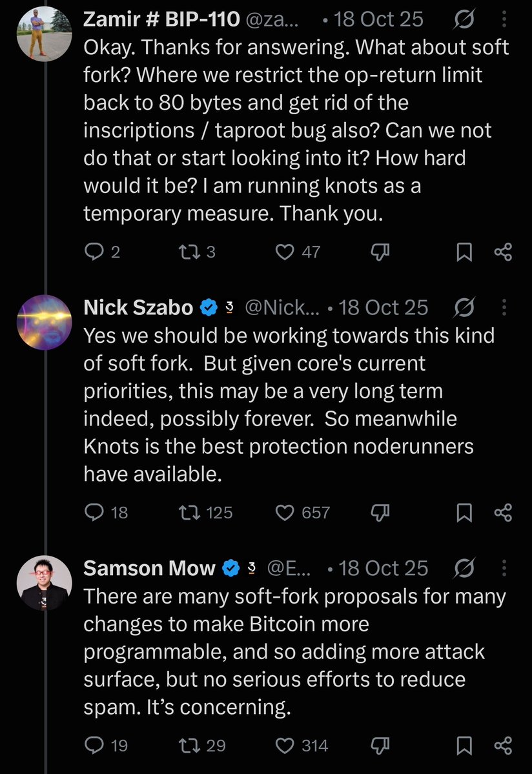The image size is (532, 774).
Task: Open more options menu on Zamir's tweet
Action: click(x=504, y=19)
